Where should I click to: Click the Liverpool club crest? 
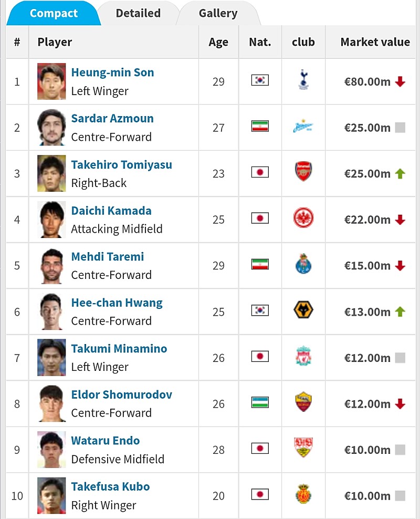pyautogui.click(x=303, y=357)
